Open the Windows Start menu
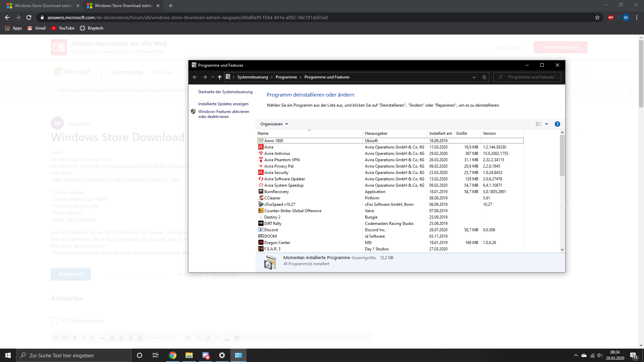The image size is (644, 362). (8, 355)
